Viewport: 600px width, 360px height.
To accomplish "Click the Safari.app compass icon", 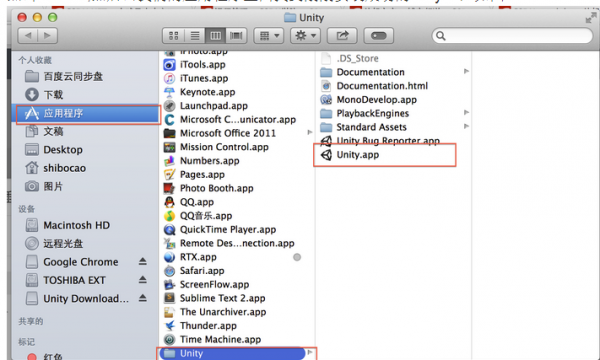I will [169, 271].
